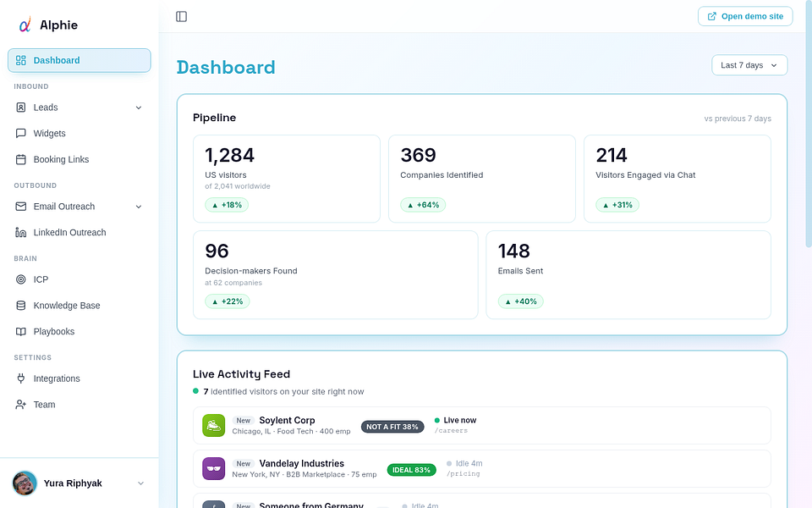Open the Vandelay Industries activity row
The width and height of the screenshot is (812, 508).
pos(481,468)
